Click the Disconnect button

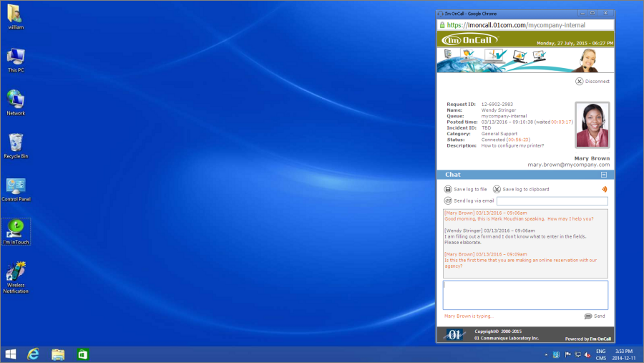(592, 82)
